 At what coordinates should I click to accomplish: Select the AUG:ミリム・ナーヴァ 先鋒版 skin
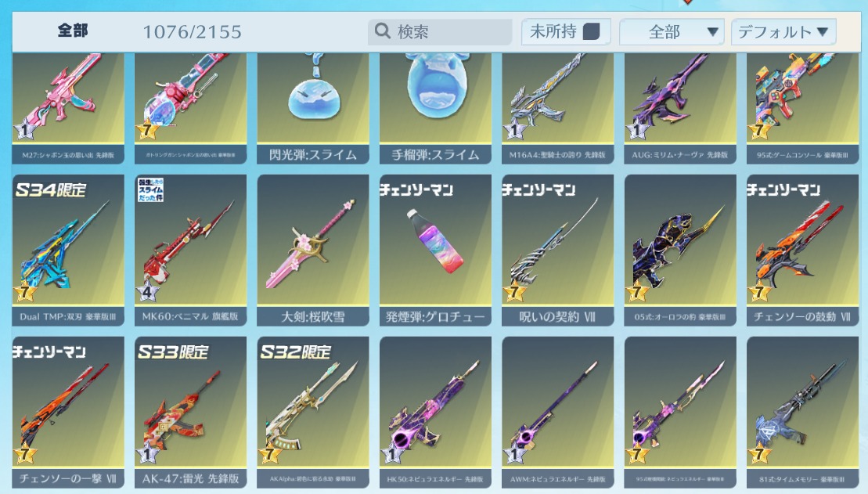pyautogui.click(x=680, y=109)
